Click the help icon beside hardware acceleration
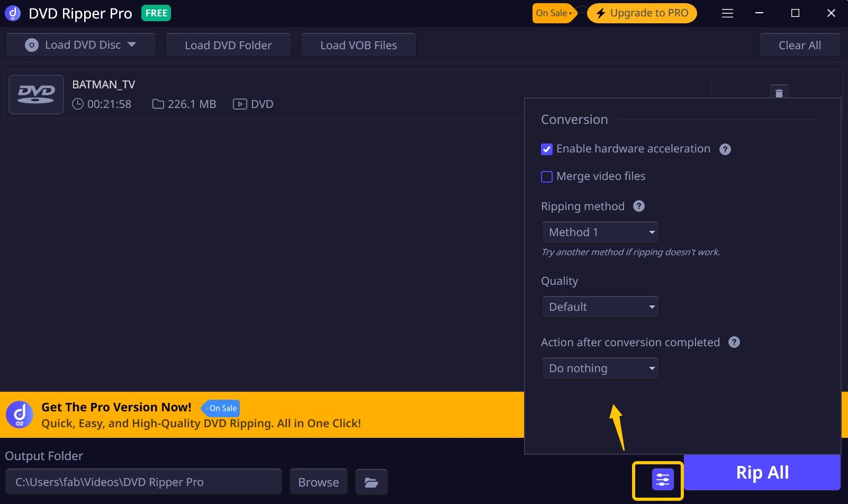848x504 pixels. point(725,149)
